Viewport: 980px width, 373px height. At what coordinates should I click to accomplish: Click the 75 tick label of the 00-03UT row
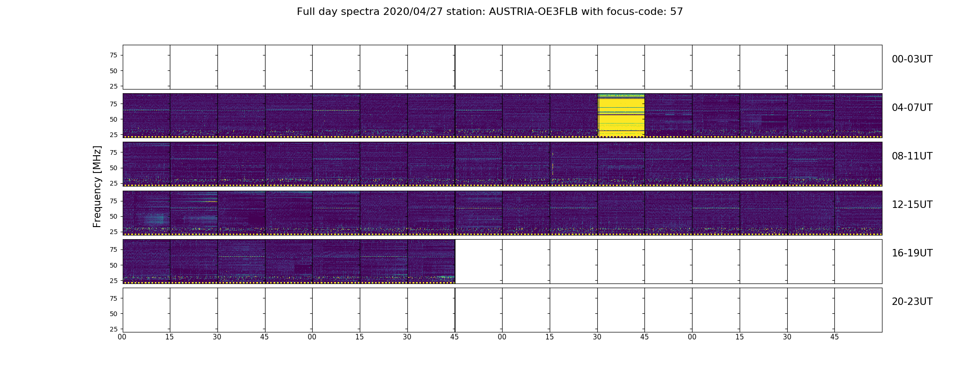click(113, 55)
